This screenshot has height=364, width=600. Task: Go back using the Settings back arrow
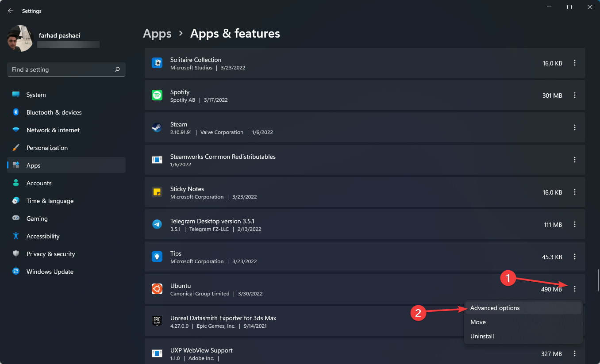tap(11, 11)
